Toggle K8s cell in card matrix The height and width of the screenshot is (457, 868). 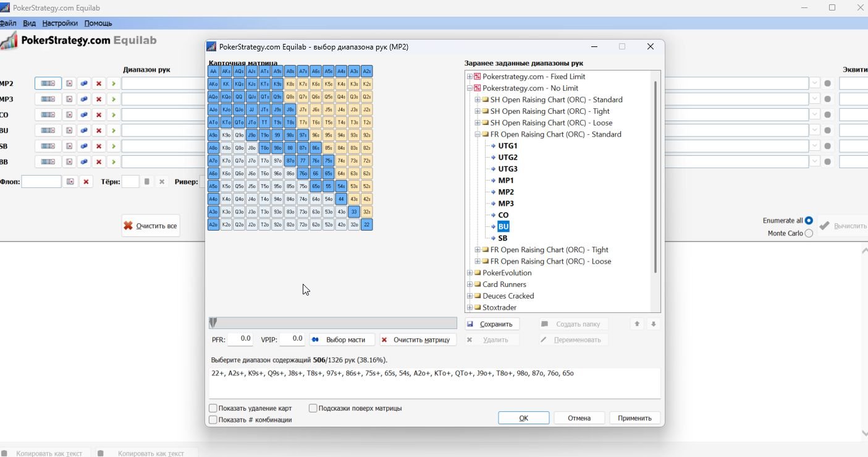tap(290, 83)
